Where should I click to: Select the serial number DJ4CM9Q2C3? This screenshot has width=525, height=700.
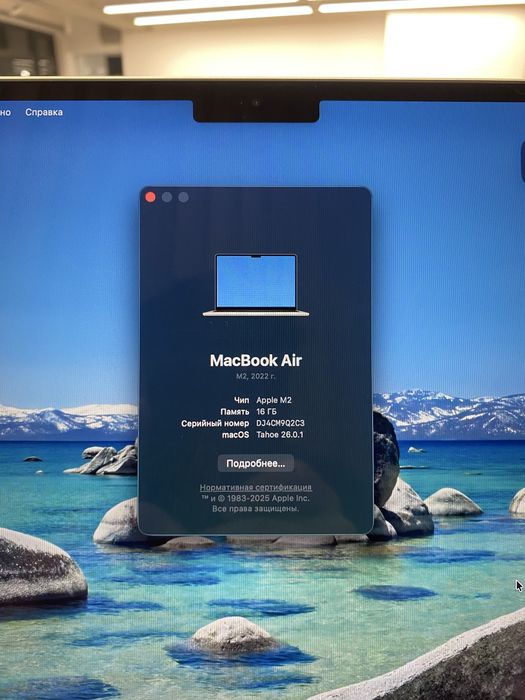coord(280,423)
